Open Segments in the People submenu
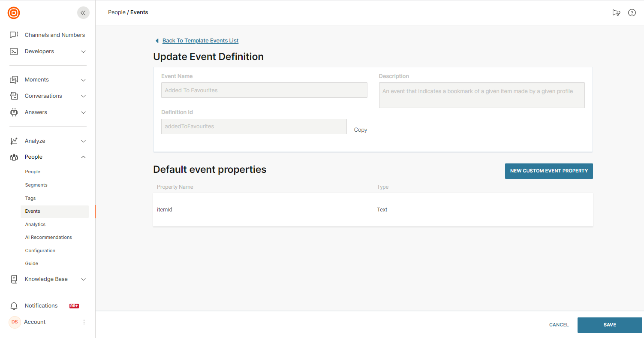 (x=36, y=185)
